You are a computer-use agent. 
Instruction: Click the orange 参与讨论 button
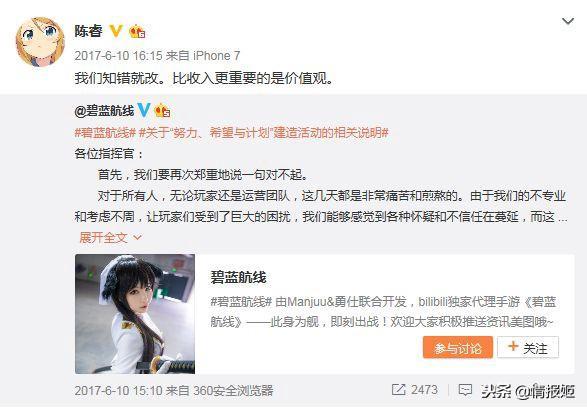457,348
